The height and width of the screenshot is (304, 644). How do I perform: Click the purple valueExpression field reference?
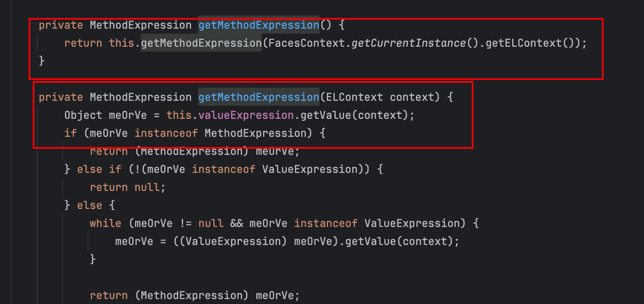point(246,115)
